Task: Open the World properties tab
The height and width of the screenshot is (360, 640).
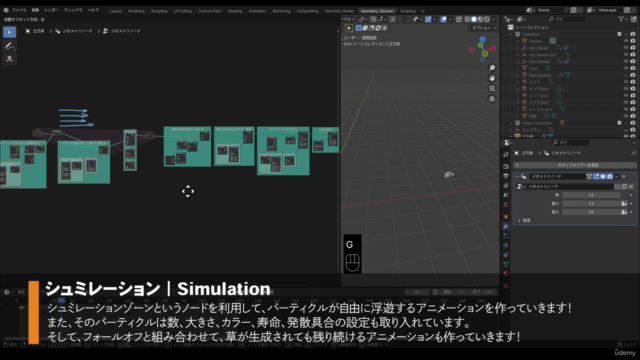Action: (x=506, y=204)
